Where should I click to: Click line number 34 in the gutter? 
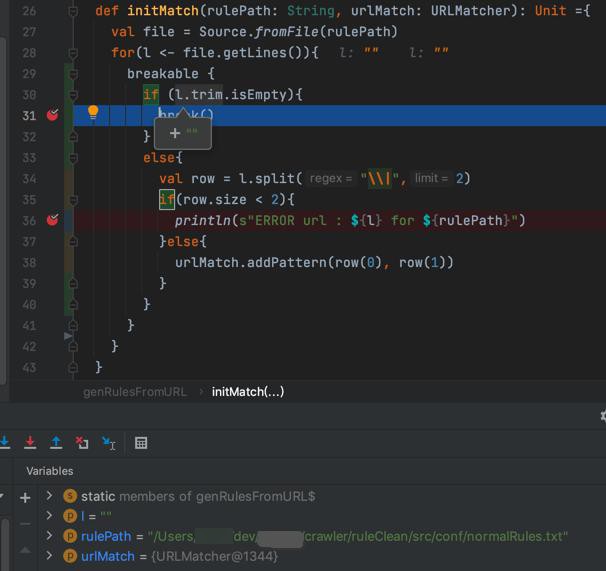point(29,179)
